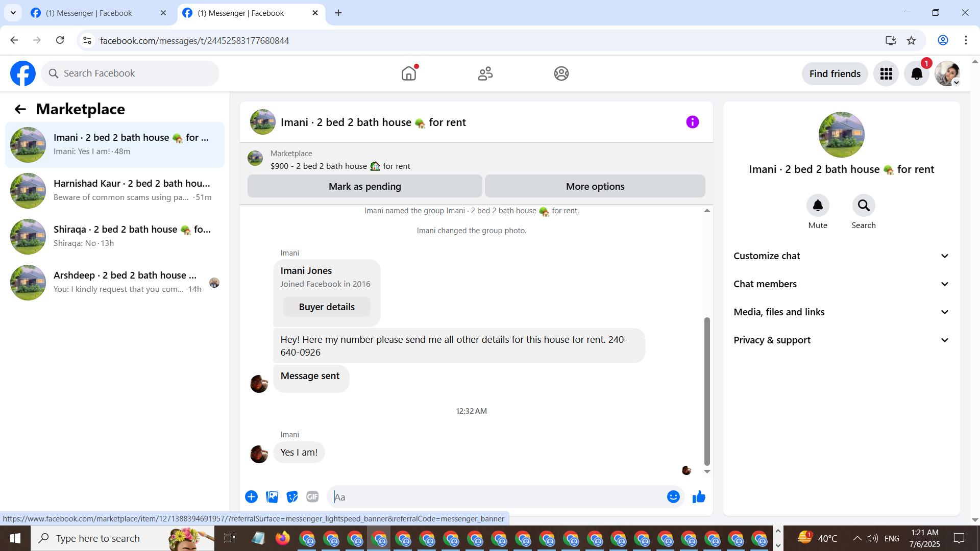Launch Firefox from the taskbar
Screen dimensions: 980x551
[282, 538]
